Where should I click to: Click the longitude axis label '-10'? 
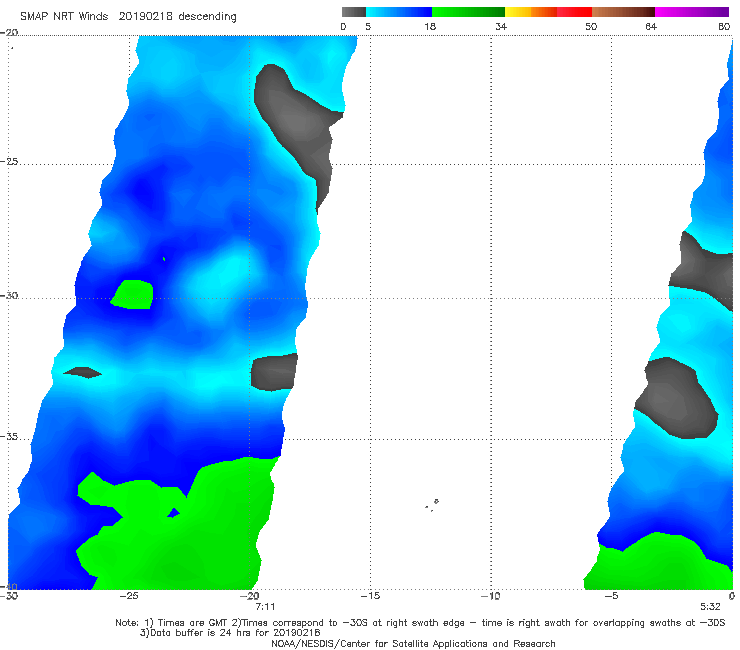point(490,596)
